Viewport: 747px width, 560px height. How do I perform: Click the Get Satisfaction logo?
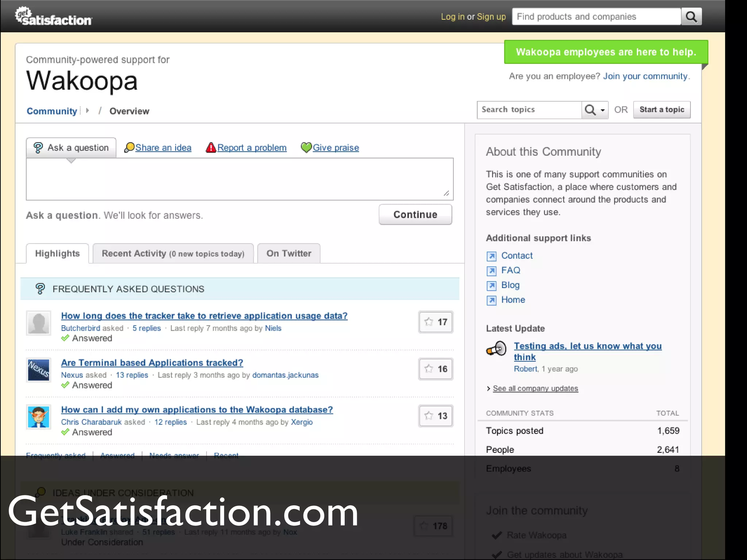tap(53, 16)
